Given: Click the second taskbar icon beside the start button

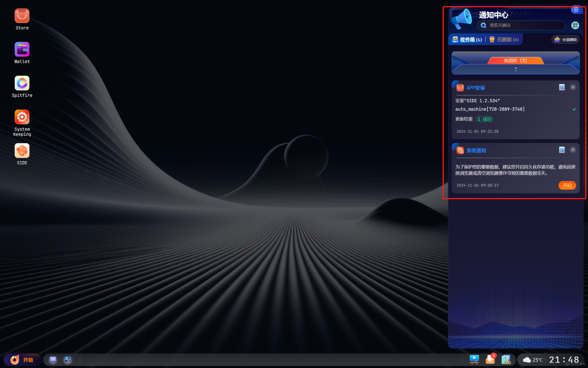Looking at the screenshot, I should [x=68, y=360].
